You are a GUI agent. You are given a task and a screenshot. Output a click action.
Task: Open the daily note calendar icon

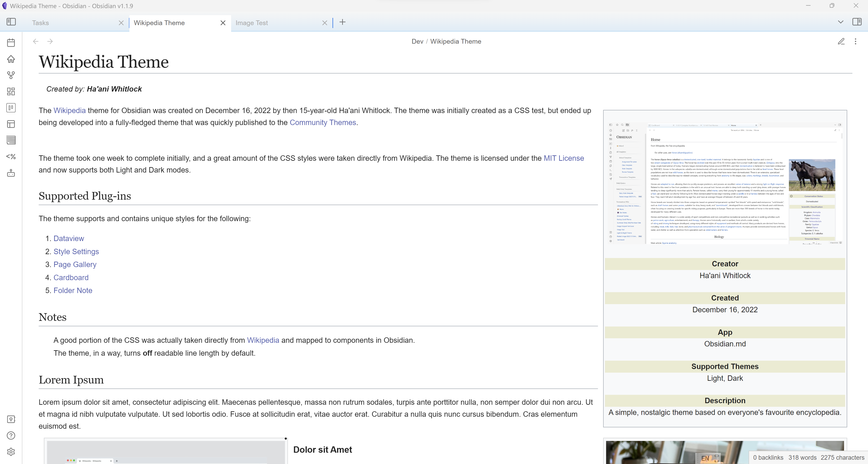[x=11, y=43]
